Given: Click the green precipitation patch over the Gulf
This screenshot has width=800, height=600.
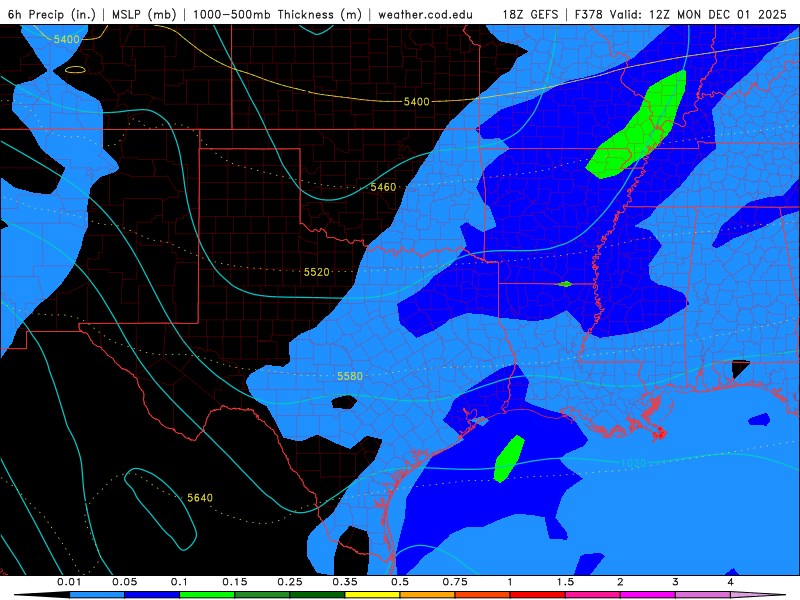Looking at the screenshot, I should pyautogui.click(x=509, y=459).
